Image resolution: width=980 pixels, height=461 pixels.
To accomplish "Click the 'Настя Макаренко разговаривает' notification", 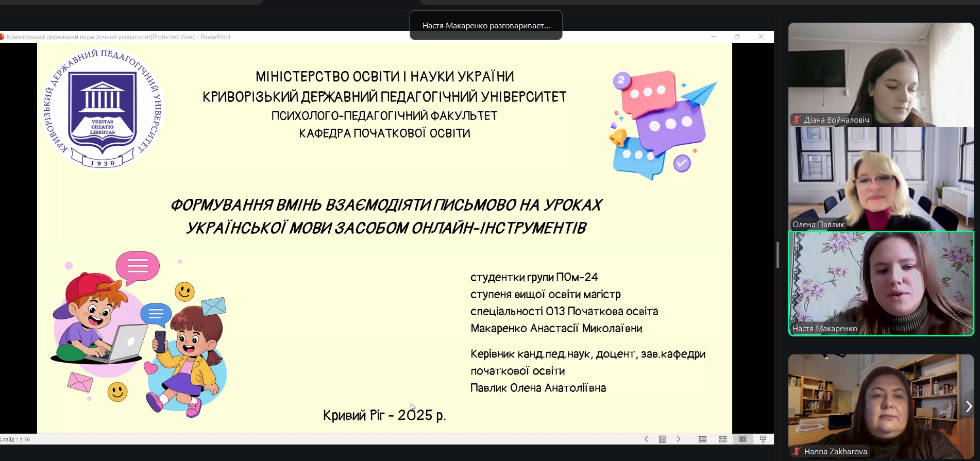I will [486, 25].
